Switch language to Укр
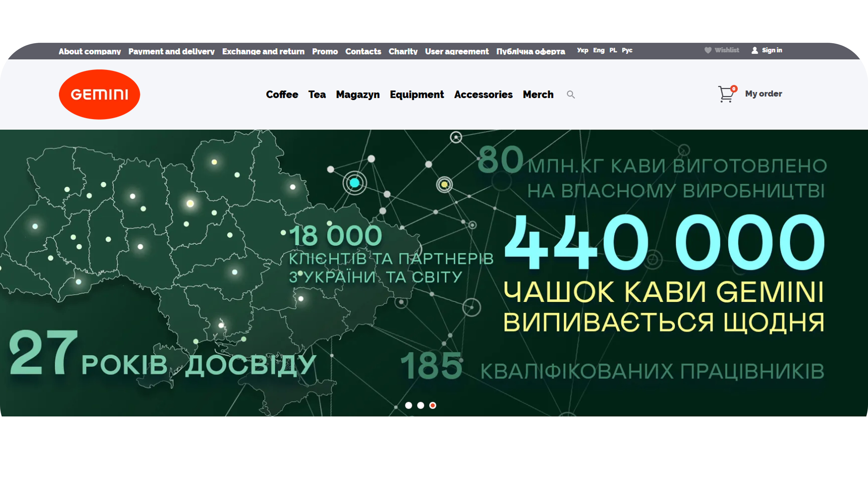868x488 pixels. pyautogui.click(x=582, y=50)
